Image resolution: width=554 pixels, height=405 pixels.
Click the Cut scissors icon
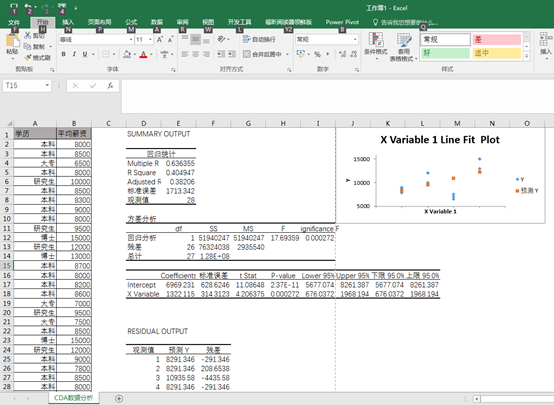[28, 36]
